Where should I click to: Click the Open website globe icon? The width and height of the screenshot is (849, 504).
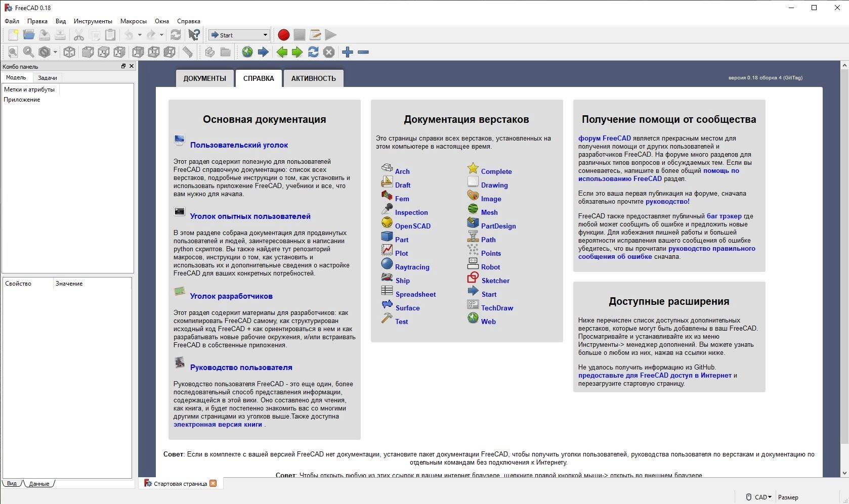247,52
